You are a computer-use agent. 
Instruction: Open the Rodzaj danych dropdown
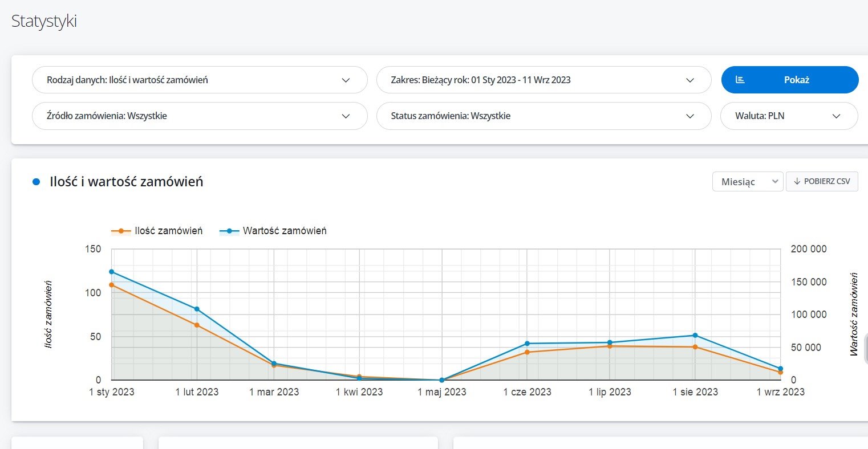[x=200, y=80]
